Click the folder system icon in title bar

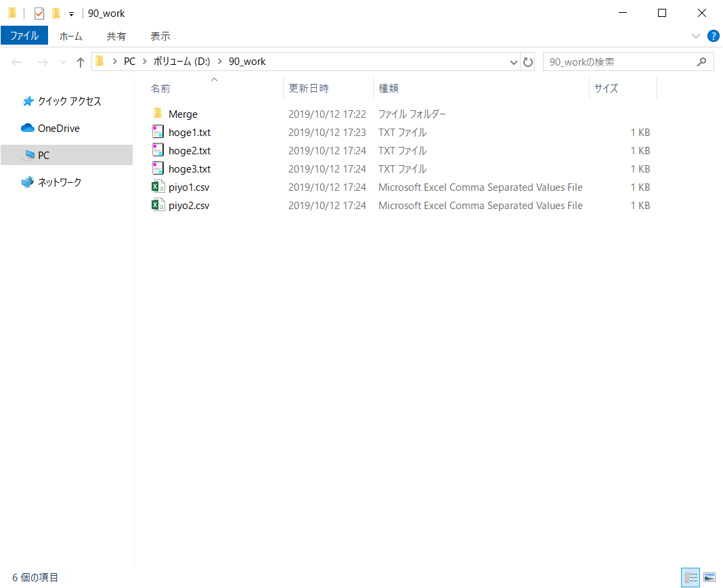pyautogui.click(x=12, y=14)
